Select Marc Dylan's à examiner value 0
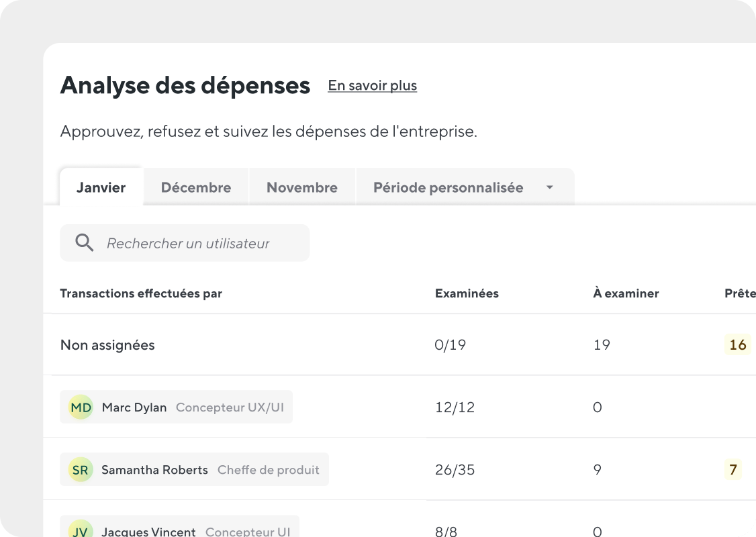This screenshot has width=756, height=537. pyautogui.click(x=598, y=407)
